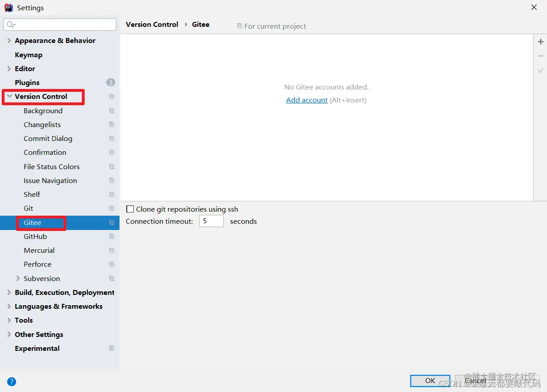Click project-level icon beside Perforce
The image size is (547, 392).
point(111,264)
